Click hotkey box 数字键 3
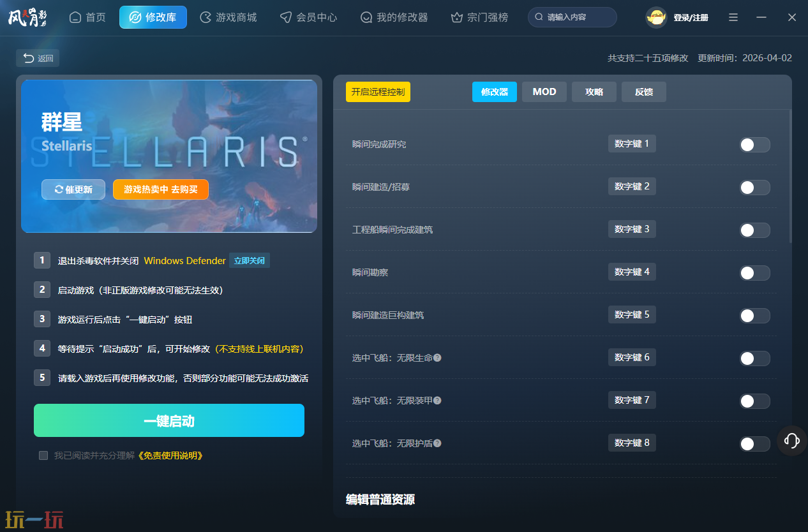The width and height of the screenshot is (808, 532). (632, 229)
